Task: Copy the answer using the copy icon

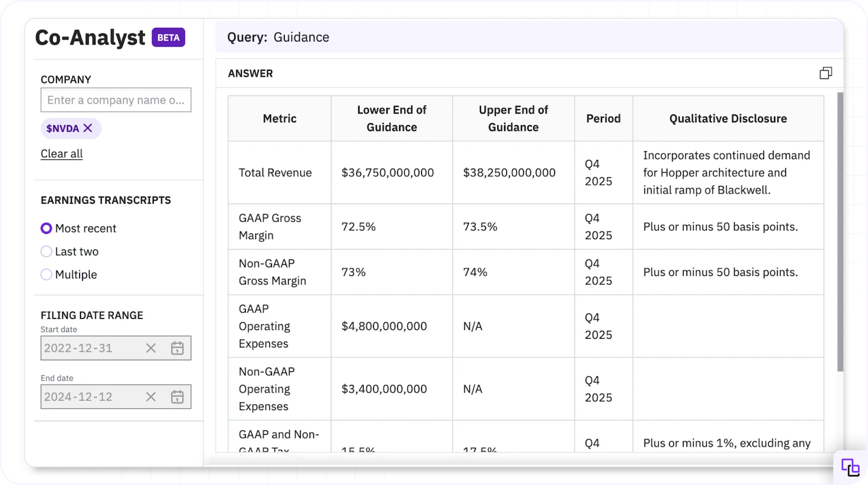Action: click(826, 73)
